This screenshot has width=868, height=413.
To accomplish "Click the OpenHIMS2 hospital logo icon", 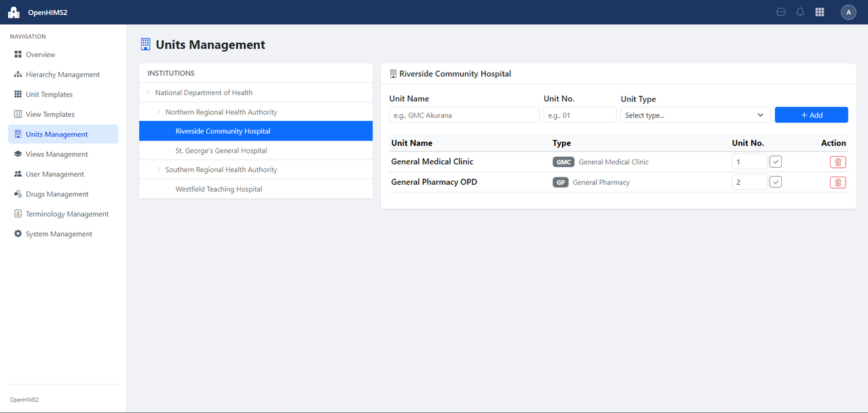I will pos(14,12).
